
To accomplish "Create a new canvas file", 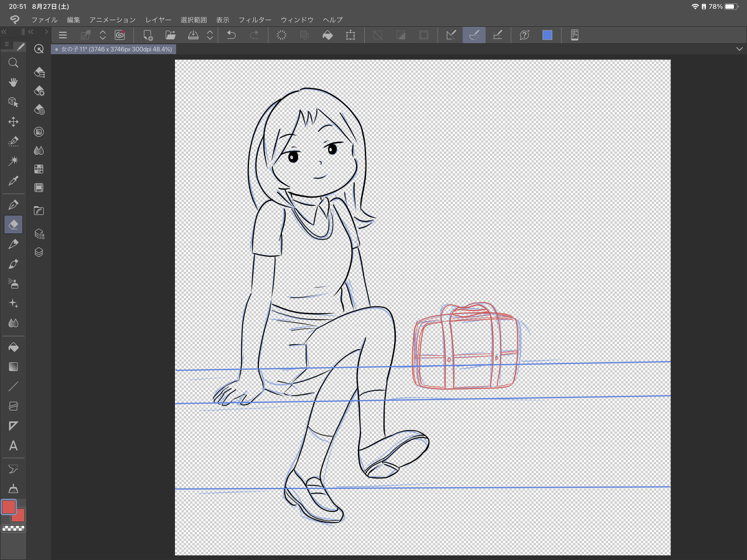I will click(x=148, y=35).
